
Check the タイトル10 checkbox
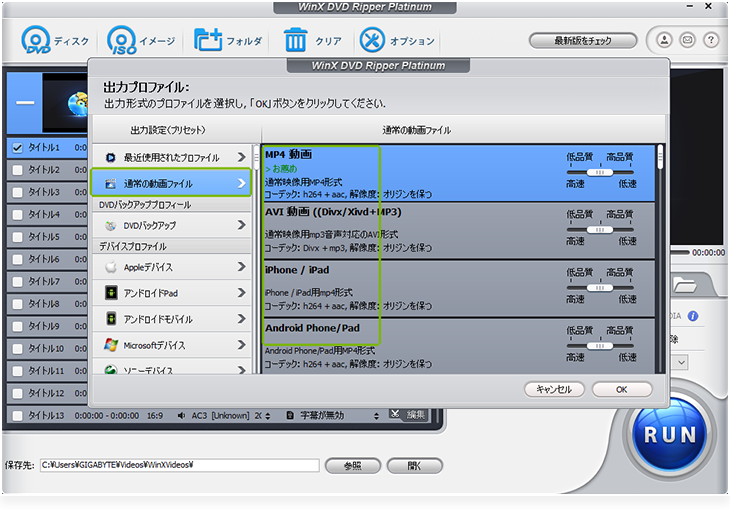coord(17,349)
